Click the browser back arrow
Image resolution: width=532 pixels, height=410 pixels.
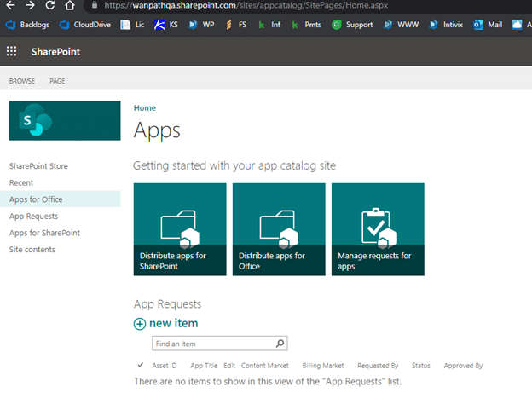[x=10, y=5]
